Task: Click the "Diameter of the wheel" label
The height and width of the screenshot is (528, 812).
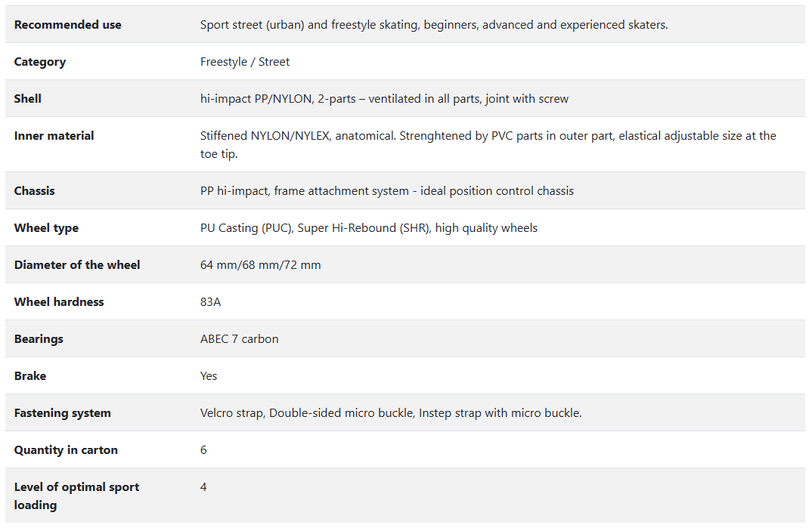Action: [77, 265]
